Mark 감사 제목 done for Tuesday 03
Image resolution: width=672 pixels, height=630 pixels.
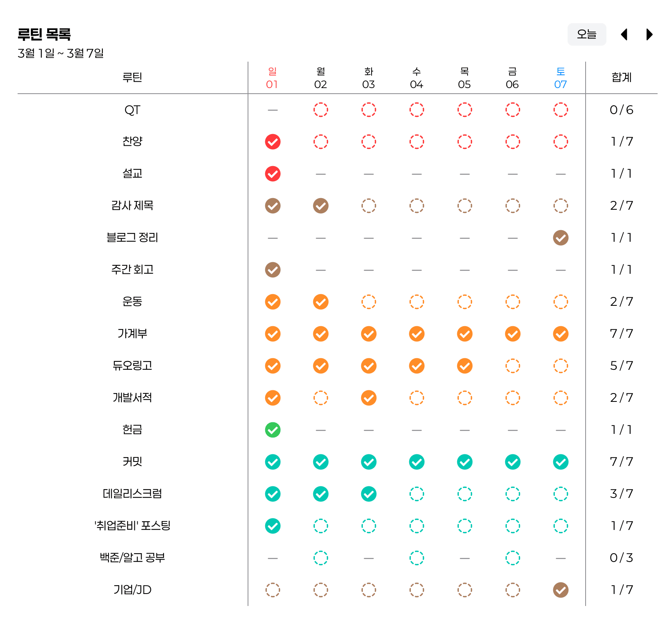coord(369,206)
